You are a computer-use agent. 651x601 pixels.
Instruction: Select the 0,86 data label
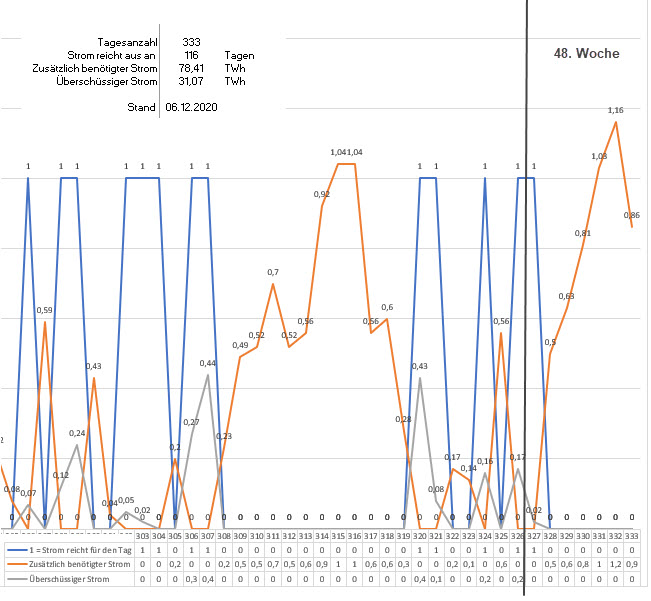tap(632, 216)
